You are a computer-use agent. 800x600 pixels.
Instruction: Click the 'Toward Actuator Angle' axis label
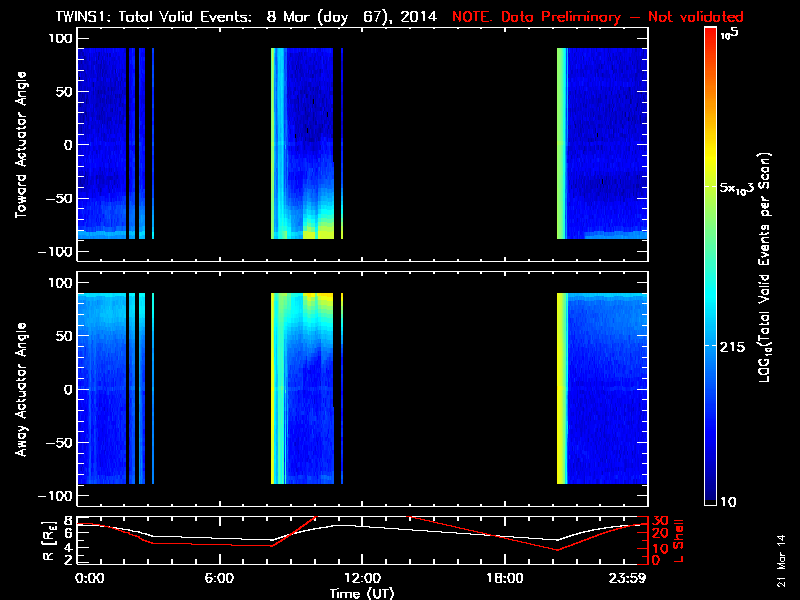(20, 145)
